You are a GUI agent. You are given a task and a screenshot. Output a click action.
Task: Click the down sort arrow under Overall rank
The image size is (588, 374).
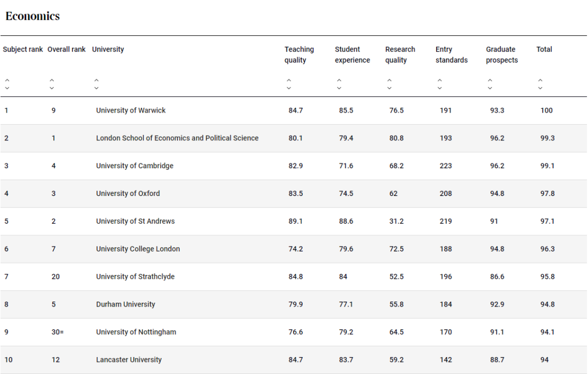52,88
